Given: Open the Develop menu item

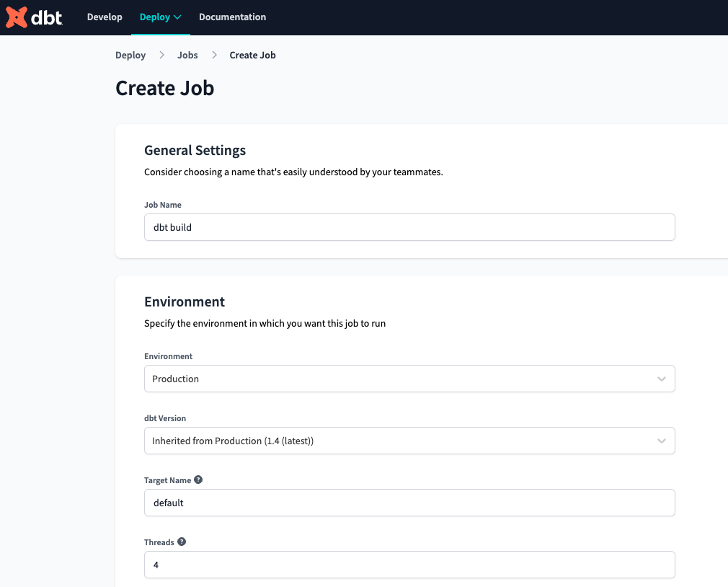Looking at the screenshot, I should (105, 17).
